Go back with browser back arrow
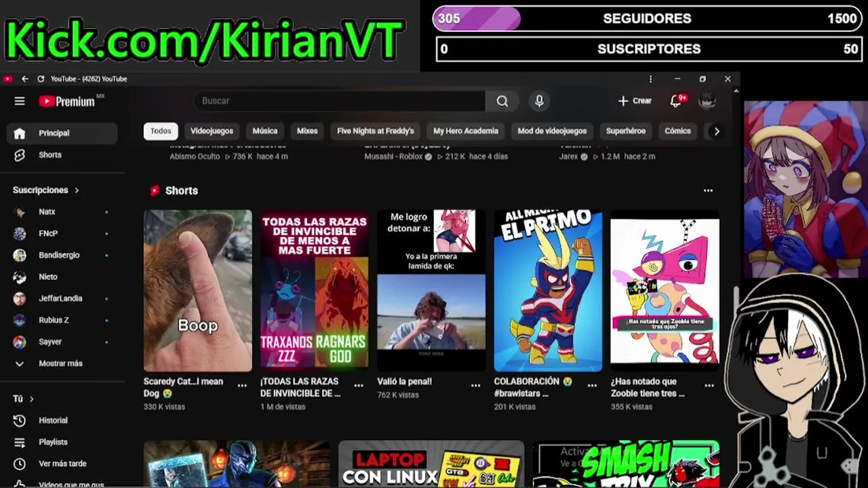This screenshot has height=488, width=868. pyautogui.click(x=25, y=79)
